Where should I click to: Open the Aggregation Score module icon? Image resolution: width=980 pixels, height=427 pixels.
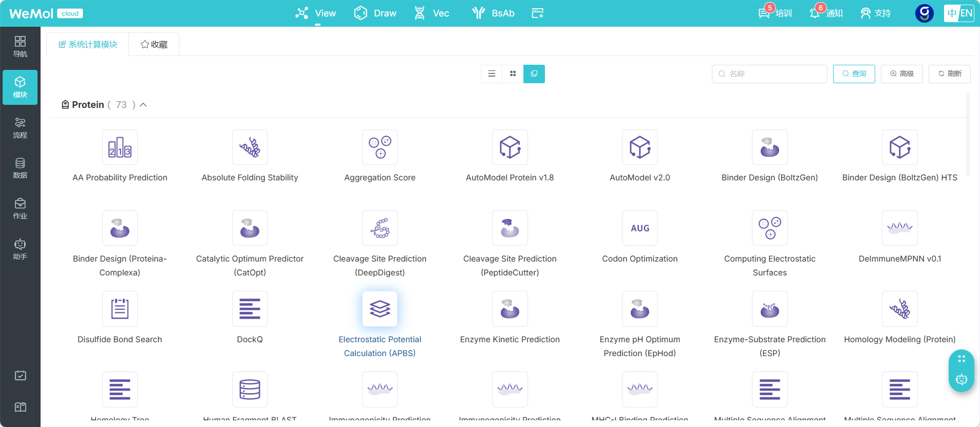tap(380, 147)
